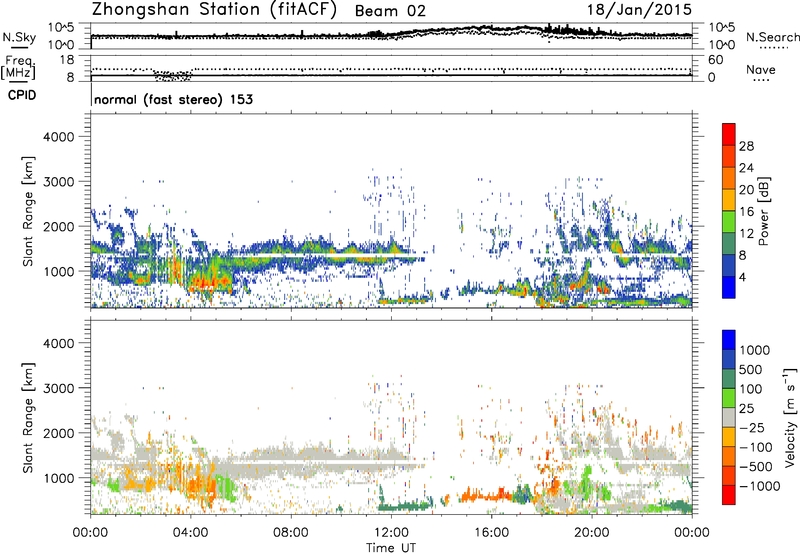Click the '12:00' time tick label
This screenshot has width=800, height=554.
click(391, 533)
